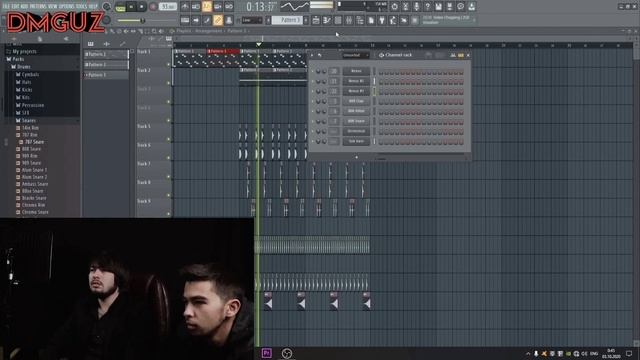640x360 pixels.
Task: Open the PATTERNS menu
Action: coord(38,6)
